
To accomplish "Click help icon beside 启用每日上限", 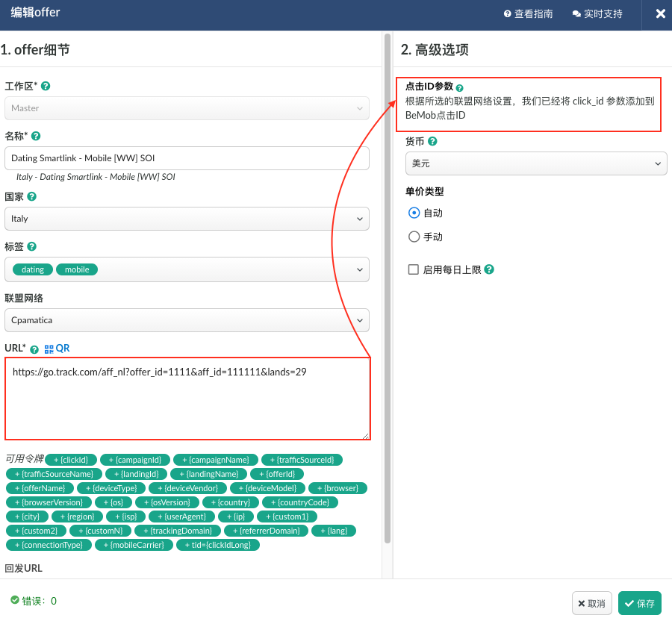I will coord(489,269).
